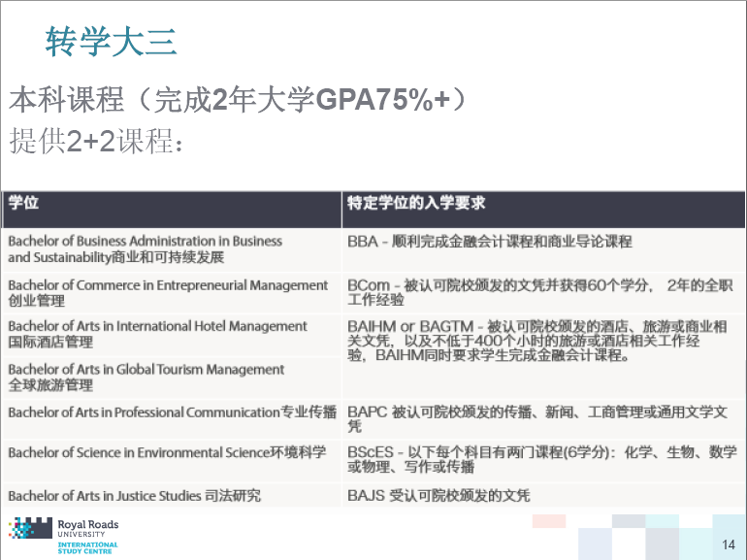This screenshot has width=747, height=560.
Task: Click the 学位 column header
Action: pos(172,210)
